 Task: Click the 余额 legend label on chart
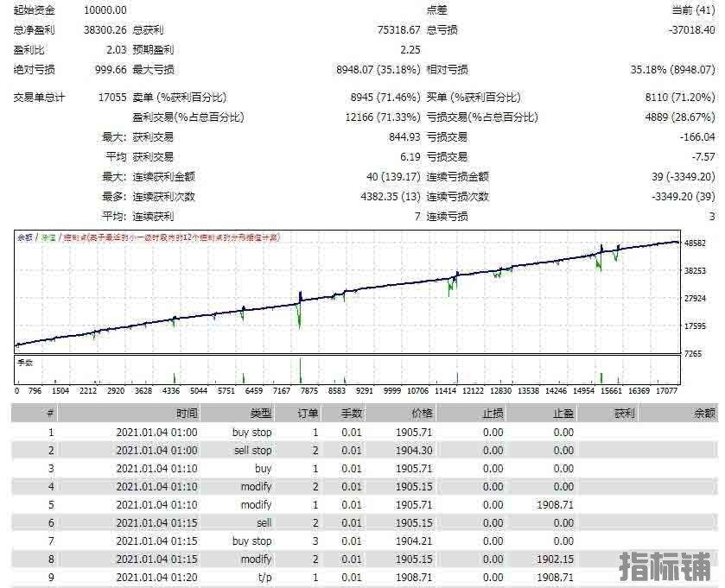[25, 237]
